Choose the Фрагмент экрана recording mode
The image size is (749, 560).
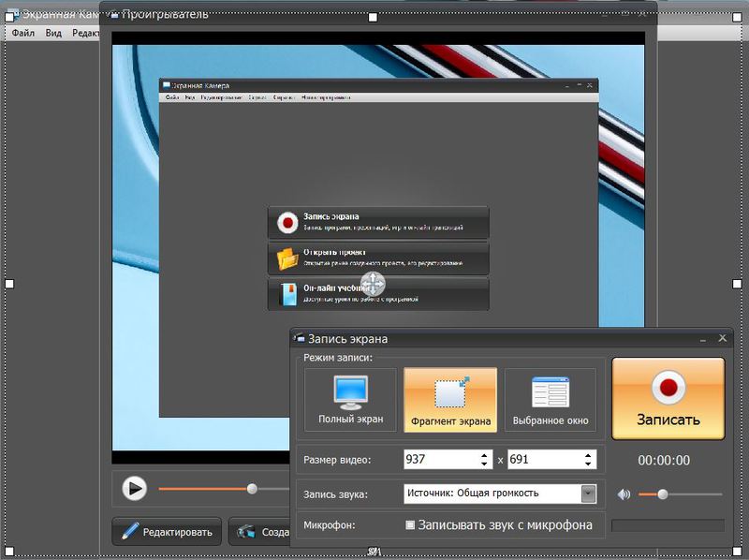450,400
